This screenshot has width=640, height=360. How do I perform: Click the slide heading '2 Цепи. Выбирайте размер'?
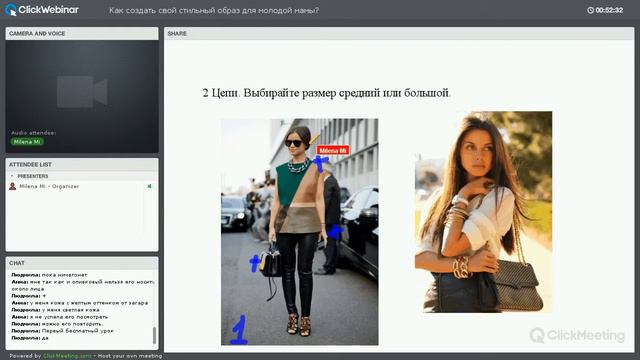327,93
